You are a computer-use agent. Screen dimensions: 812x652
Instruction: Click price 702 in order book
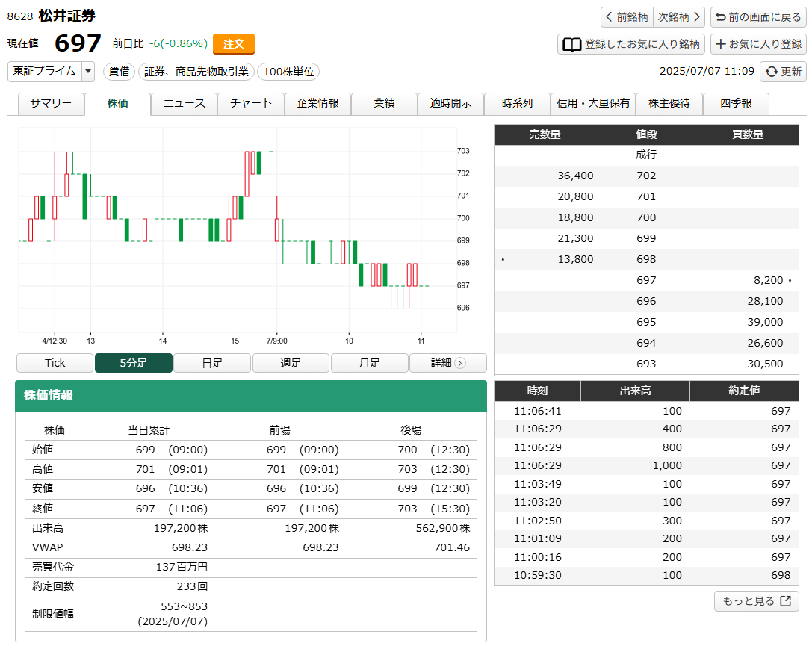[x=646, y=176]
